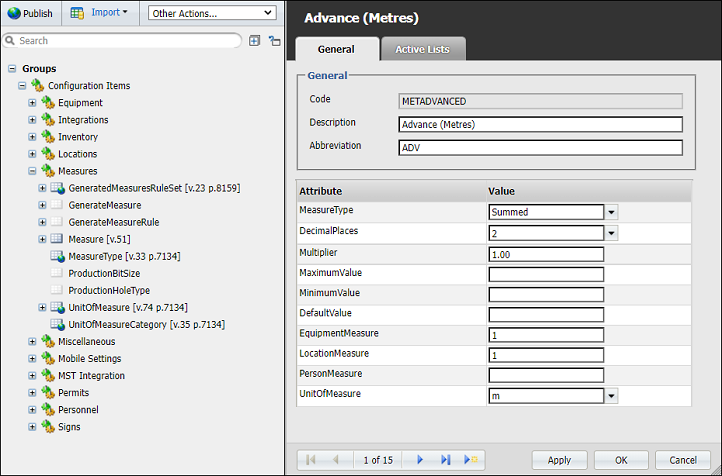The height and width of the screenshot is (476, 722).
Task: Click the MST Integration group icon
Action: (x=48, y=375)
